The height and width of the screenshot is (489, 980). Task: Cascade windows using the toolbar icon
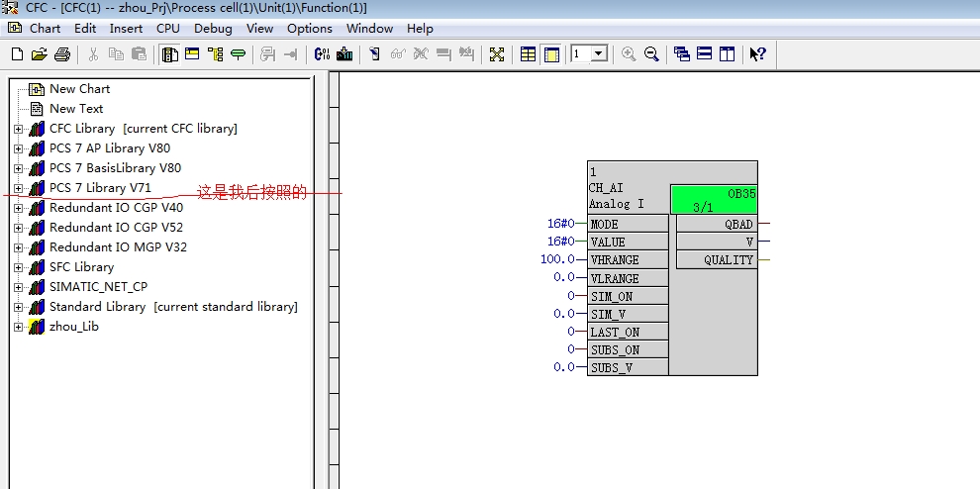pos(682,54)
